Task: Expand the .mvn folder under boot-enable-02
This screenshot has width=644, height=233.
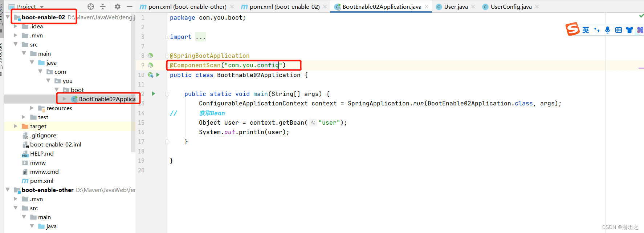Action: click(x=16, y=35)
